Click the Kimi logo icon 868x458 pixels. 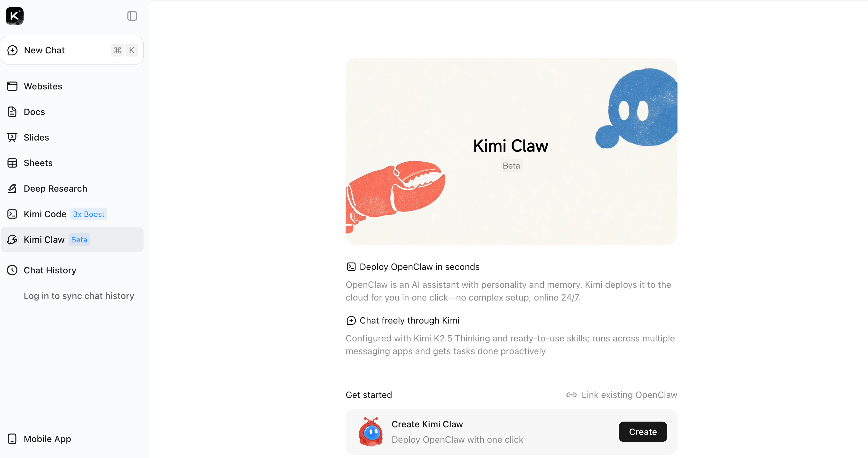(14, 16)
